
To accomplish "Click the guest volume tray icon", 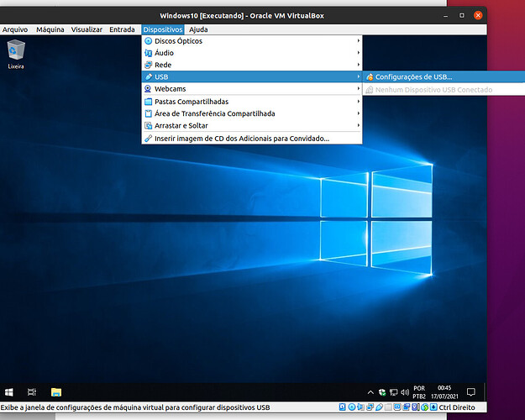I will click(x=405, y=392).
